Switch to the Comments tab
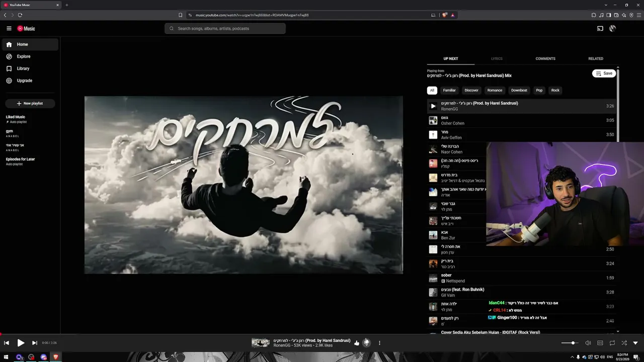644x362 pixels. (545, 59)
